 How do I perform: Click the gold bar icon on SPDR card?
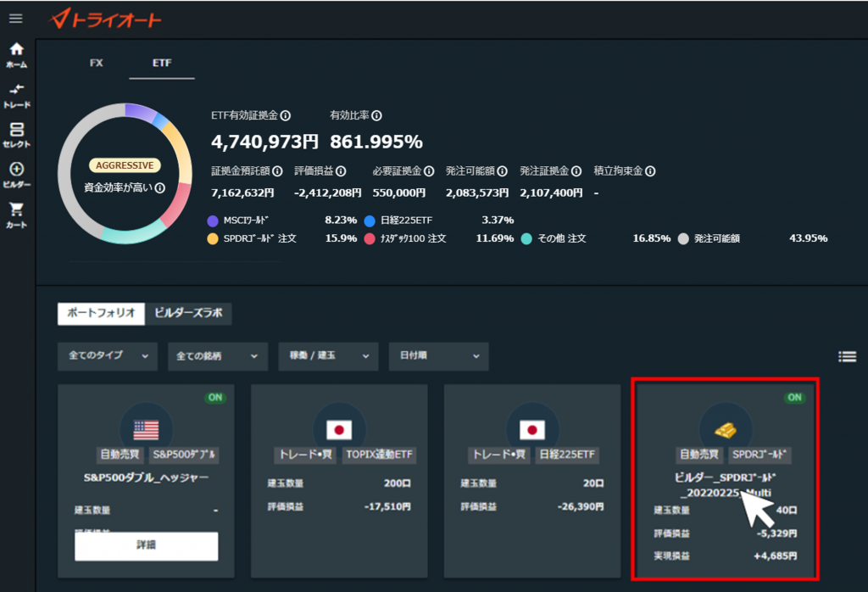(726, 430)
